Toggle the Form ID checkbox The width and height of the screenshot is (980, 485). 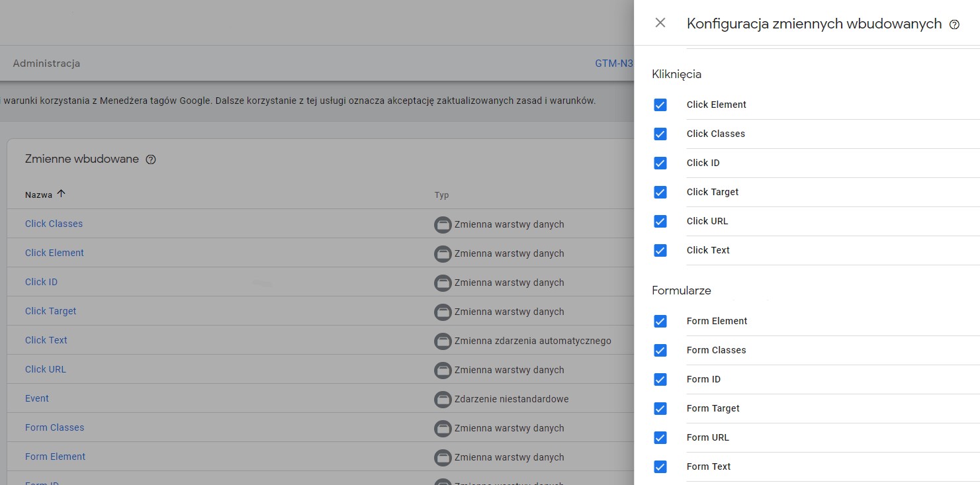tap(660, 379)
